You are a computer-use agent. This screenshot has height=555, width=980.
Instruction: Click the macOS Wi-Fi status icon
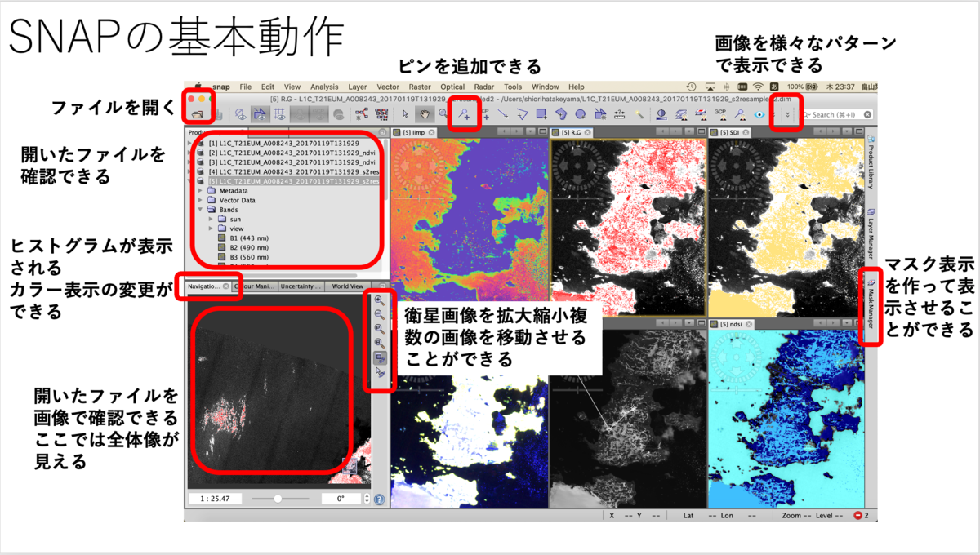point(758,87)
